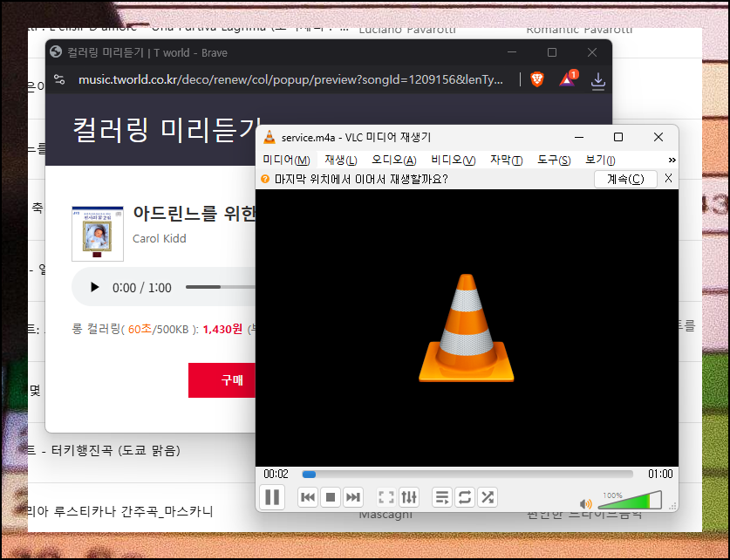Click the globe icon in Brave title bar

pyautogui.click(x=56, y=51)
